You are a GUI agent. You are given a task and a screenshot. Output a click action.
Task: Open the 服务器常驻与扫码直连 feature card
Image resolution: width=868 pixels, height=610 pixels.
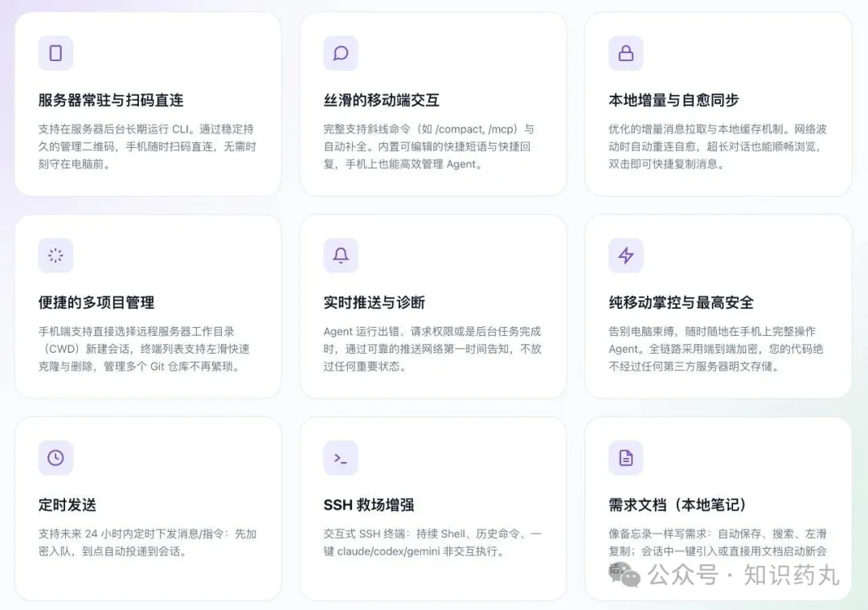click(110, 100)
